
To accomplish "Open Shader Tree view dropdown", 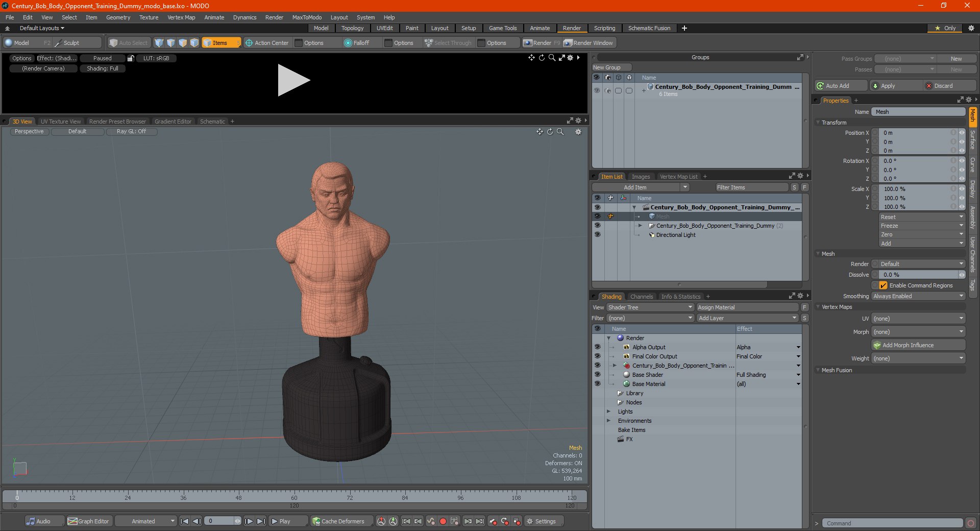I will pyautogui.click(x=650, y=307).
